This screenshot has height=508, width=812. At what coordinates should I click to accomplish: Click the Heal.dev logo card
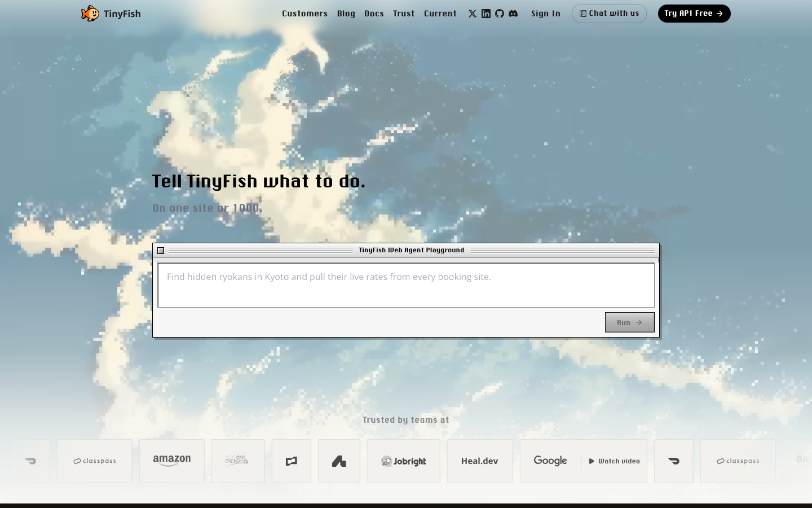click(x=480, y=461)
